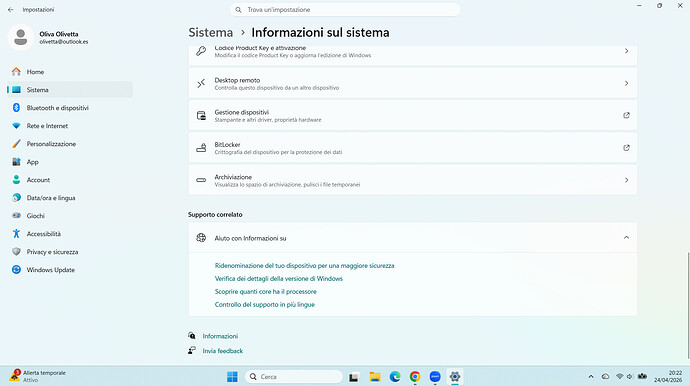
Task: Show hidden tray icons chevron
Action: (x=591, y=377)
